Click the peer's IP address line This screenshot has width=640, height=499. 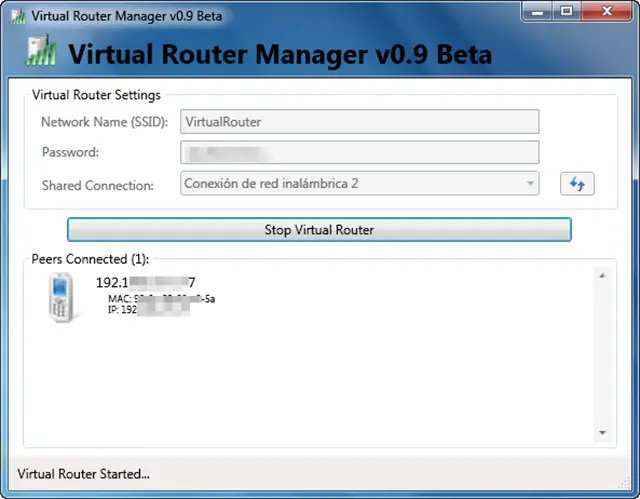tap(148, 311)
